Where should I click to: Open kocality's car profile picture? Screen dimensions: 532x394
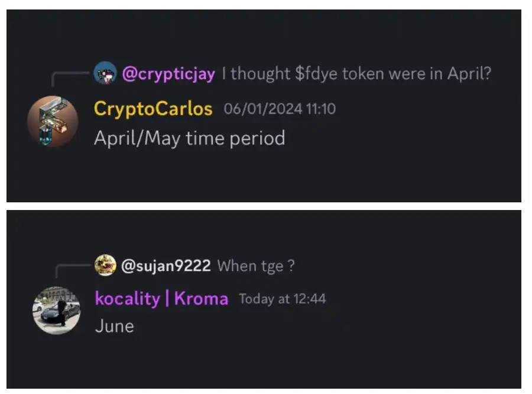click(x=56, y=311)
